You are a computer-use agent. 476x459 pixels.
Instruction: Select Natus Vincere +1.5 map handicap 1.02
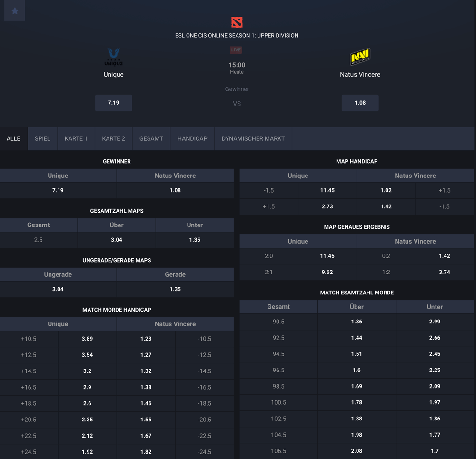(386, 190)
